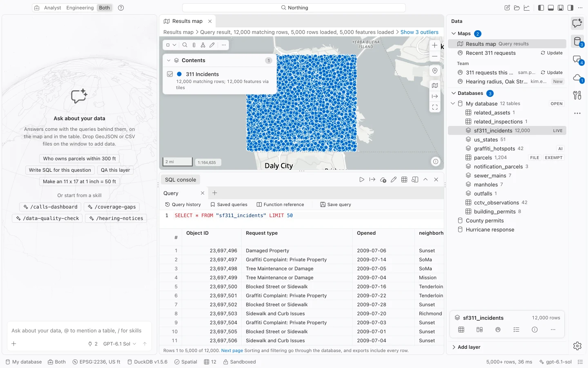Click the pencil draw tool on map toolbar
Viewport: 588px width, 368px height.
[x=212, y=45]
